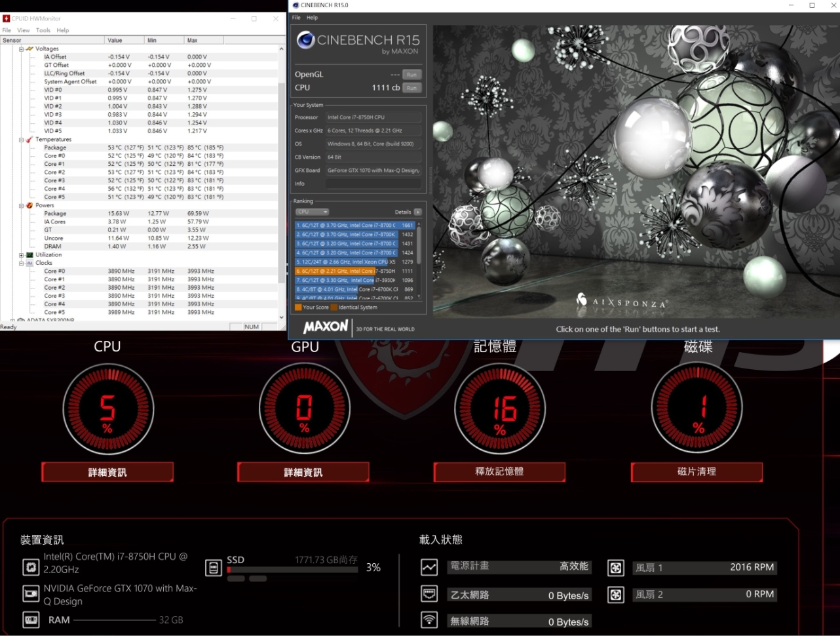Click the empty Info field in Cinebench
This screenshot has height=636, width=840.
pyautogui.click(x=373, y=184)
